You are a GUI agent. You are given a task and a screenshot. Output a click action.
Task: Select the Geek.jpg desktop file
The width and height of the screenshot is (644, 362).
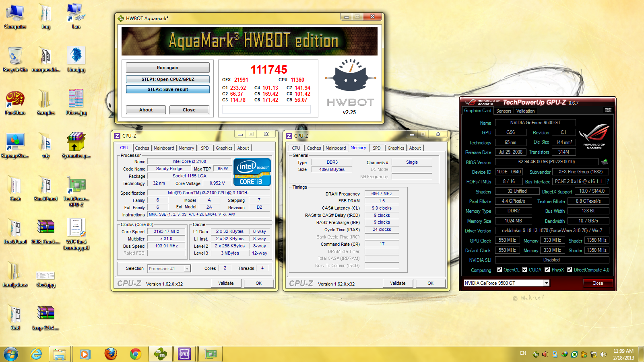[46, 278]
